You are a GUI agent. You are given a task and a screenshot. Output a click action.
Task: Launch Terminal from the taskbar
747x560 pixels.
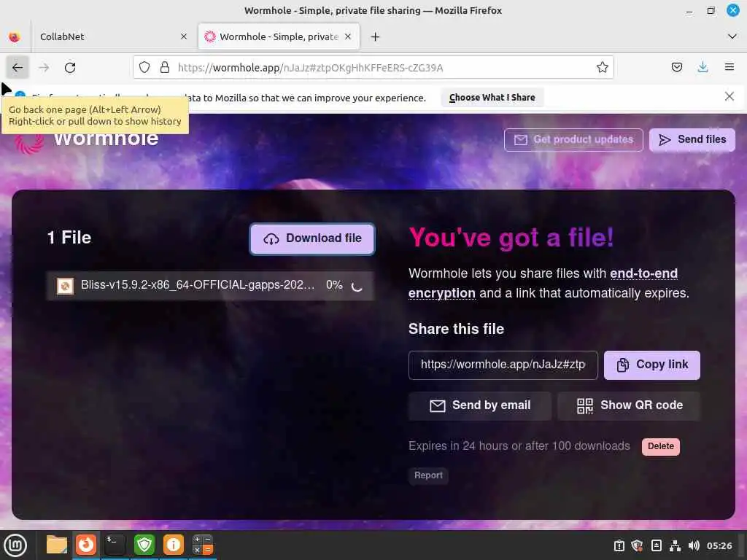click(115, 545)
